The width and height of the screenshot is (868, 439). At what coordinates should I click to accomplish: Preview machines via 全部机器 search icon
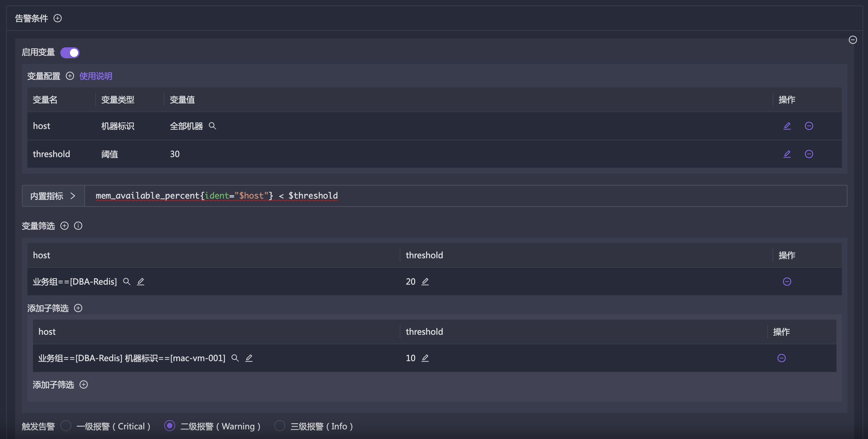tap(213, 126)
